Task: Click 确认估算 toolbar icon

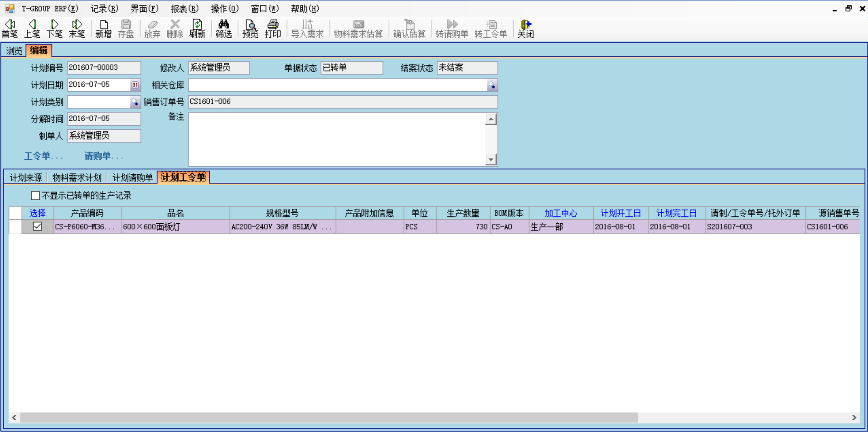Action: tap(409, 29)
